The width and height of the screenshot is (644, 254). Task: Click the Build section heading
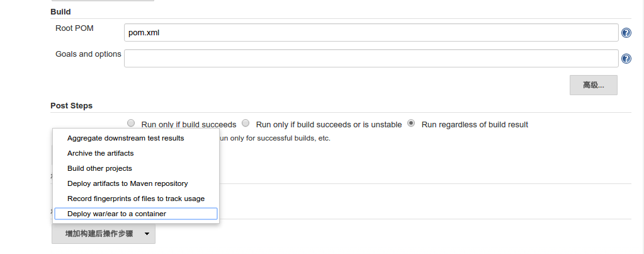[x=60, y=11]
